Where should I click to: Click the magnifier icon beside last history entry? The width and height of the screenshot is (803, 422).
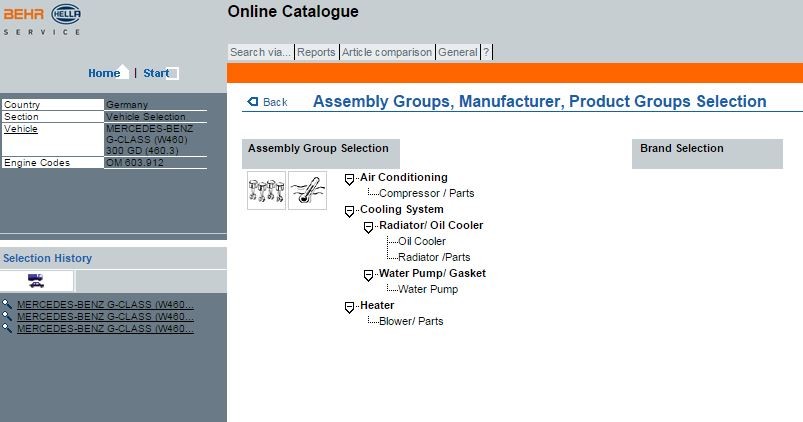click(x=8, y=328)
